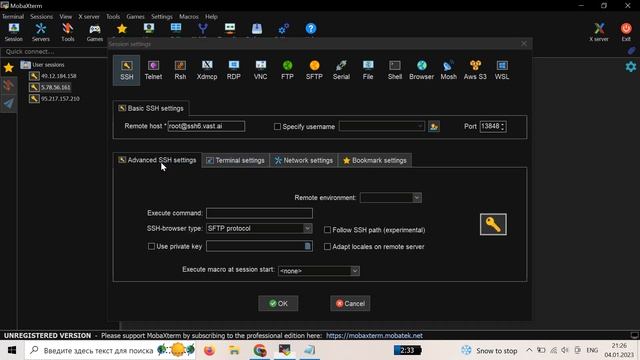Open the Macros menu
This screenshot has width=640, height=360.
(x=189, y=17)
